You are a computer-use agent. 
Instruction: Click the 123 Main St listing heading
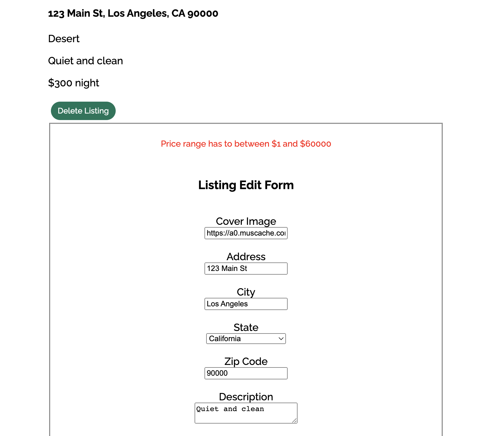pos(133,13)
